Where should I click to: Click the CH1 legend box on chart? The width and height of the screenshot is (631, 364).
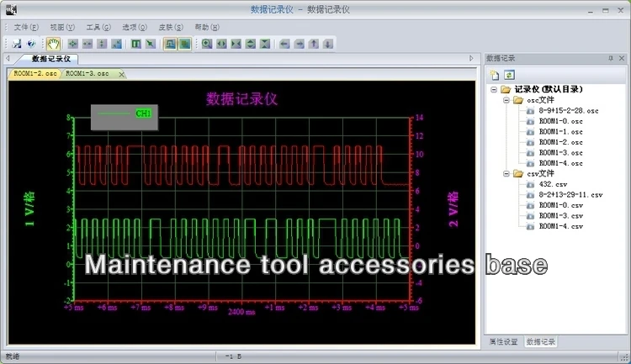[x=125, y=117]
